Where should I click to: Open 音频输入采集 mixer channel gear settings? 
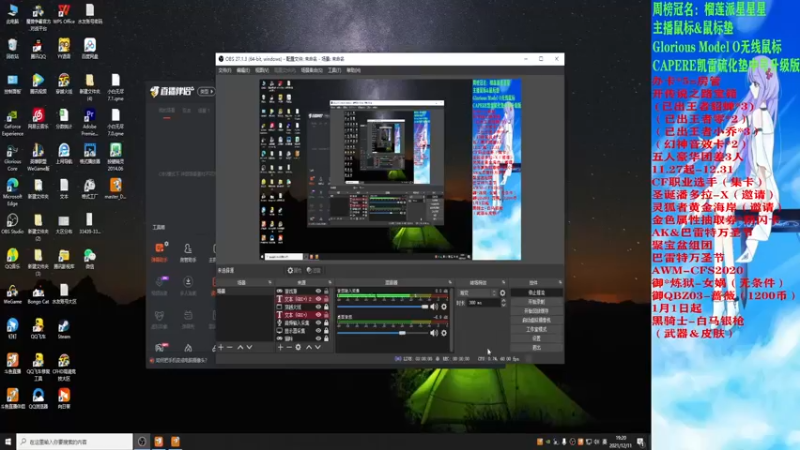click(x=444, y=307)
